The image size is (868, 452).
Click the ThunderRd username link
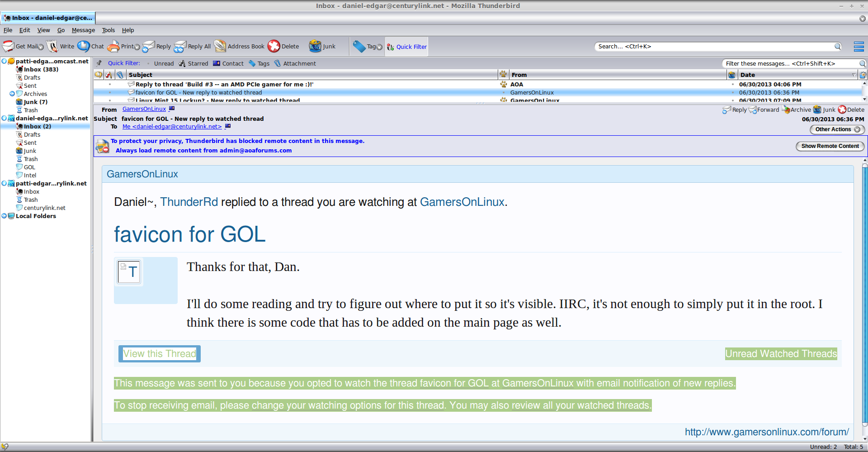click(x=189, y=202)
